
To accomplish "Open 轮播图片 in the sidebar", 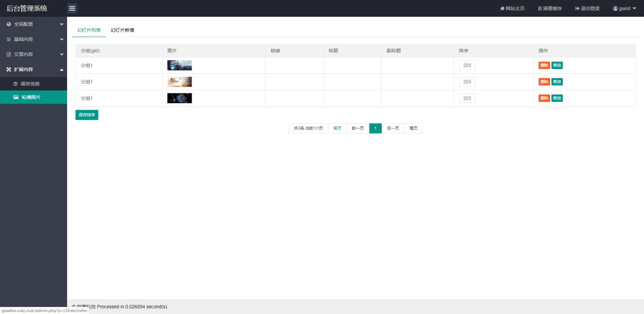I will click(x=34, y=97).
